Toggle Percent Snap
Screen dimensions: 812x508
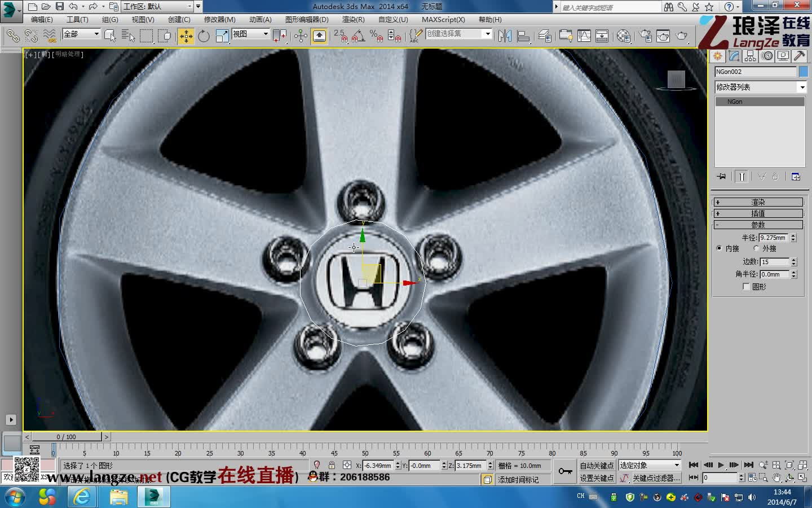tap(376, 36)
